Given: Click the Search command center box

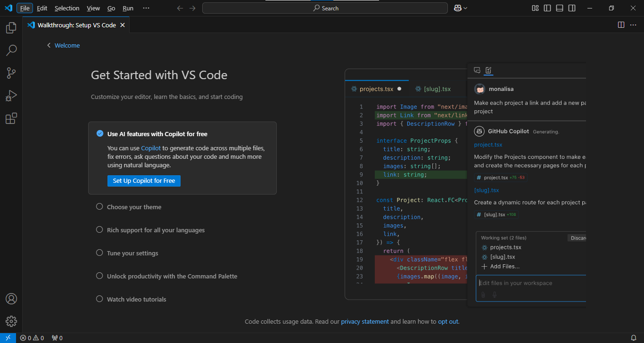Looking at the screenshot, I should 325,8.
